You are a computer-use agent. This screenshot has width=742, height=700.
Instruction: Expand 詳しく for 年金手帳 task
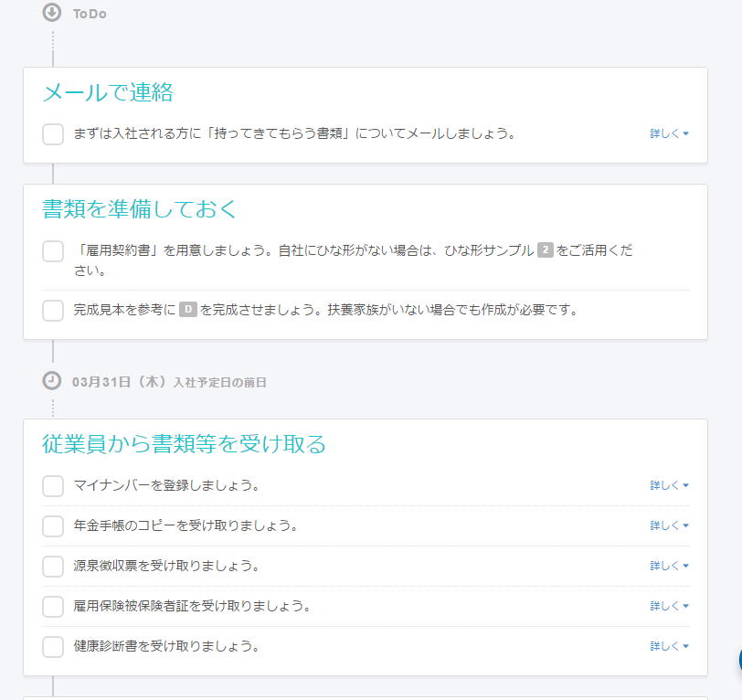(x=669, y=525)
